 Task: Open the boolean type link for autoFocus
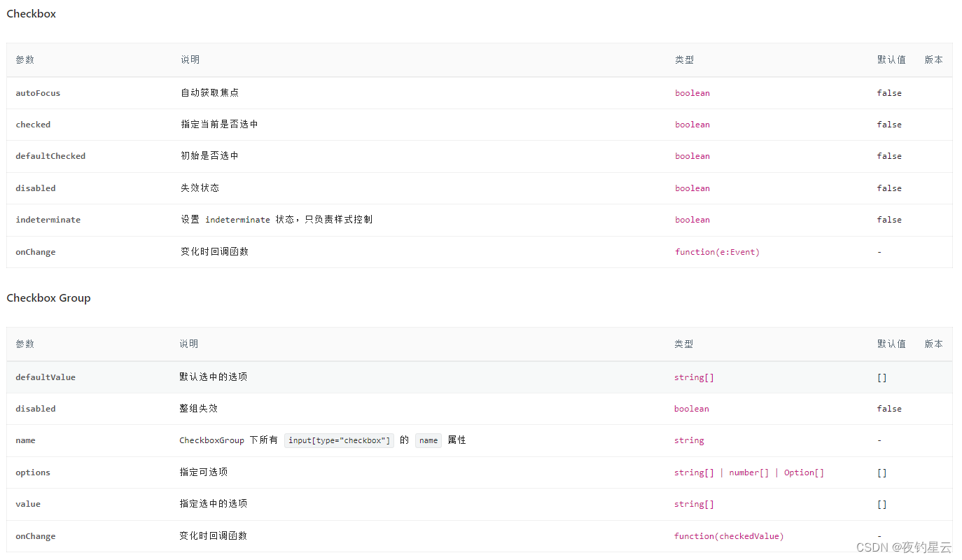pos(692,92)
